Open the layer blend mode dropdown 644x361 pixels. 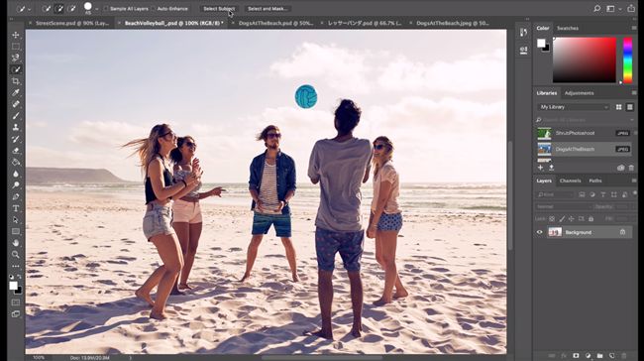pyautogui.click(x=563, y=206)
